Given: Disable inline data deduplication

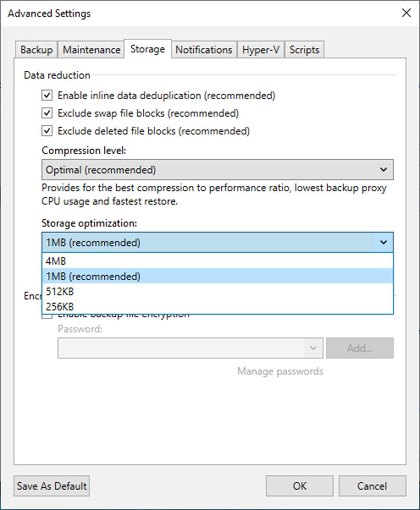Looking at the screenshot, I should coord(46,95).
